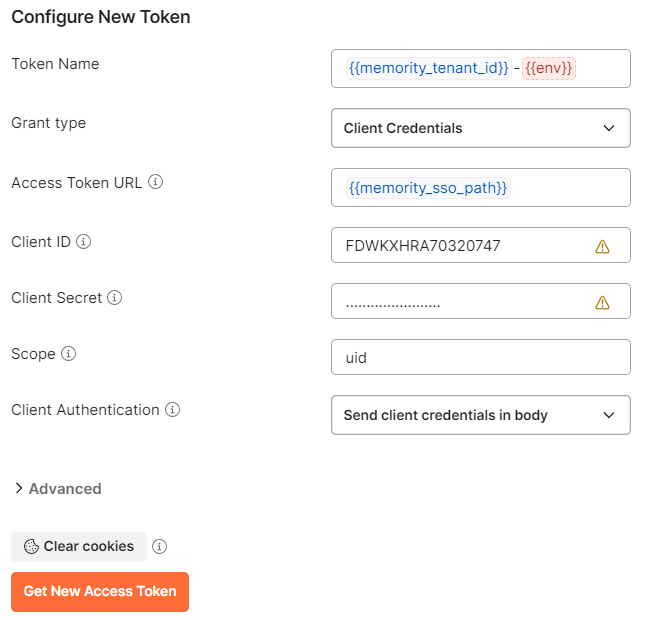
Task: Click the info icon beside Clear cookies
Action: pyautogui.click(x=159, y=547)
